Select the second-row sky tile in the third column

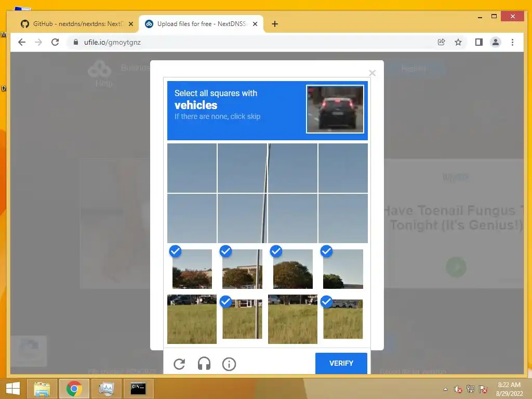point(293,219)
